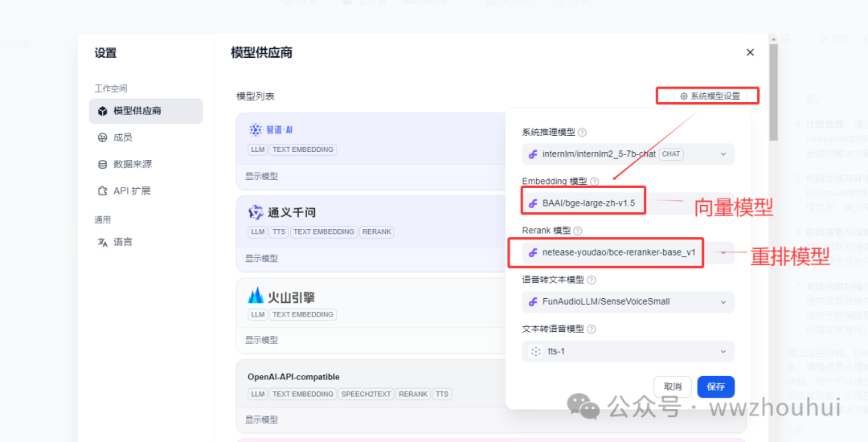Open the 系统推理模型 dropdown
Image resolution: width=868 pixels, height=442 pixels.
[x=628, y=154]
